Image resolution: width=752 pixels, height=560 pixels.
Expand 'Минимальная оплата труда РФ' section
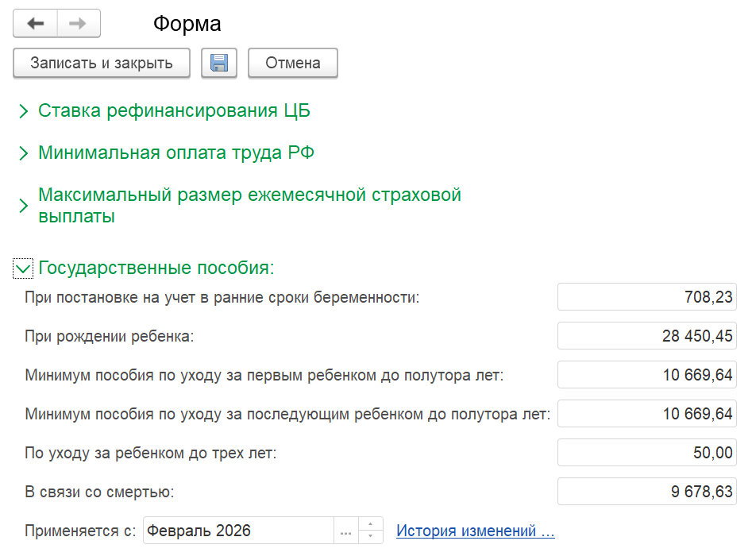tap(23, 153)
